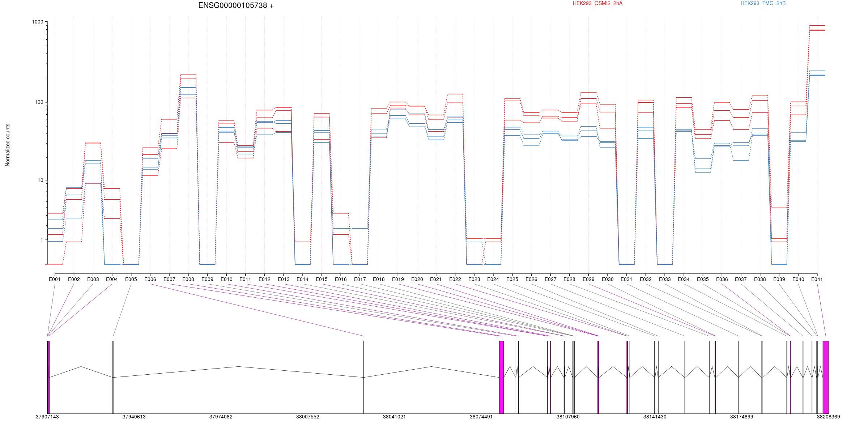Select exon label E034
This screenshot has height=434, width=868.
coord(684,279)
